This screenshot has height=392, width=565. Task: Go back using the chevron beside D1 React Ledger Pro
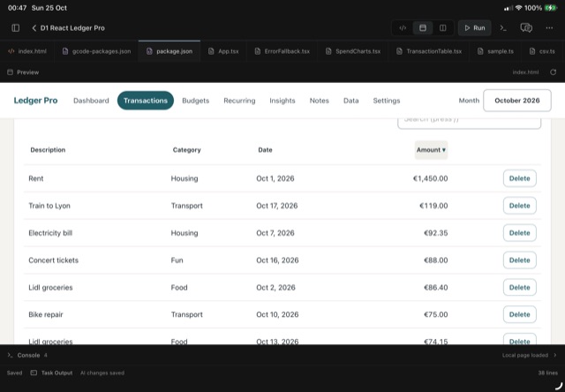coord(34,27)
